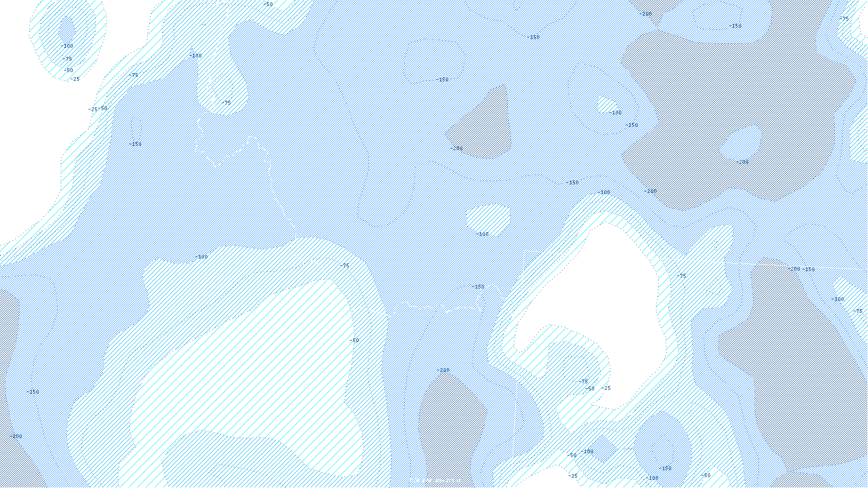Click the -150 label touching a -200 label
The width and height of the screenshot is (868, 488).
click(x=808, y=269)
